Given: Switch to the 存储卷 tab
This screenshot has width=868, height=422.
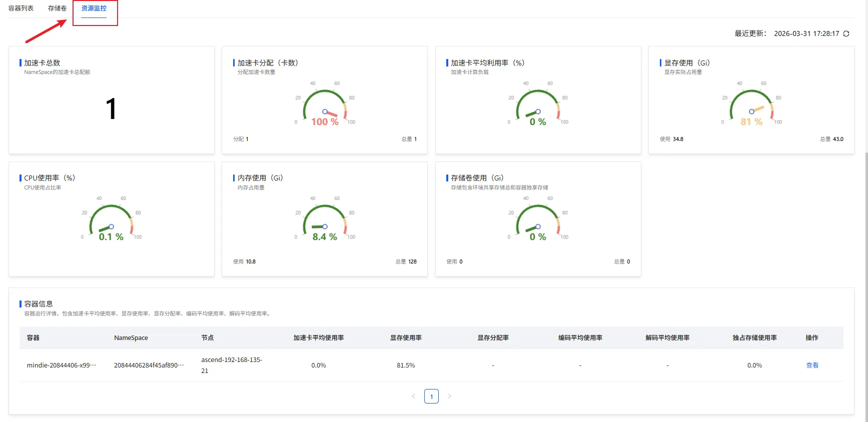Looking at the screenshot, I should (x=57, y=8).
